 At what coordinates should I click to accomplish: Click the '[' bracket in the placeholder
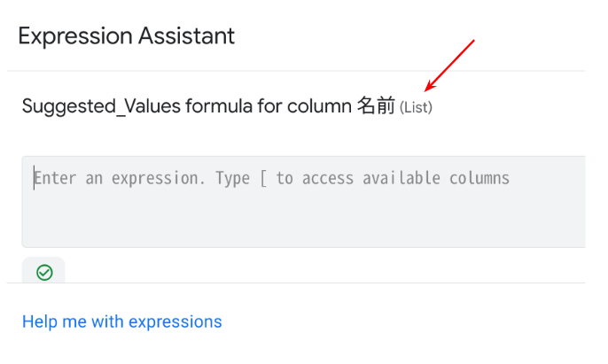pyautogui.click(x=263, y=179)
